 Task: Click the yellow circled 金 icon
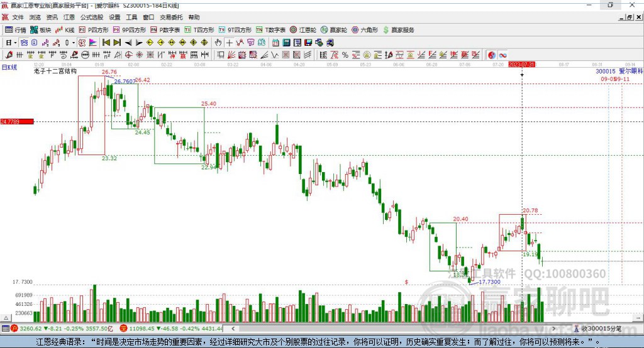coord(367,55)
